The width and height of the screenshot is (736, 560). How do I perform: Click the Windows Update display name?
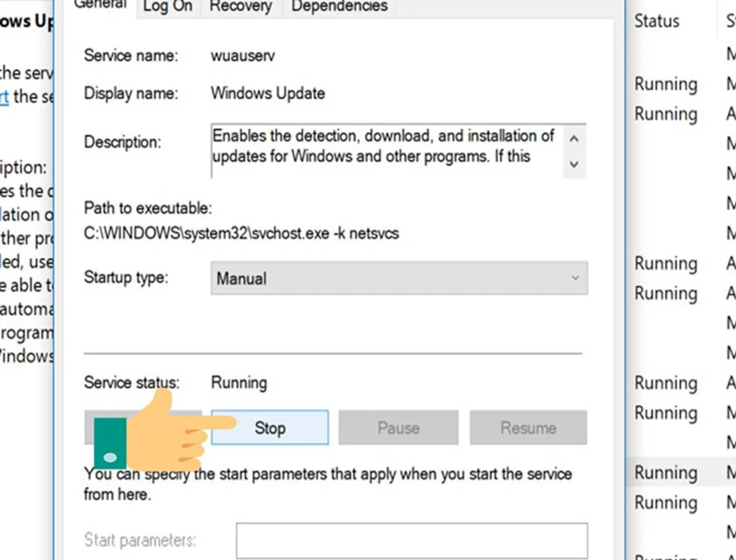point(267,93)
